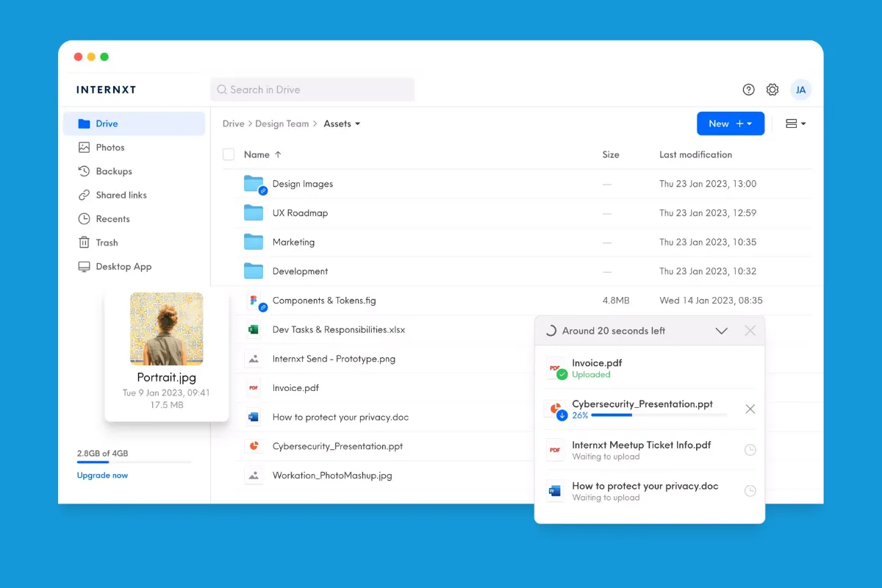
Task: Click clock icon beside How to protect your privacy.doc upload
Action: pos(750,491)
